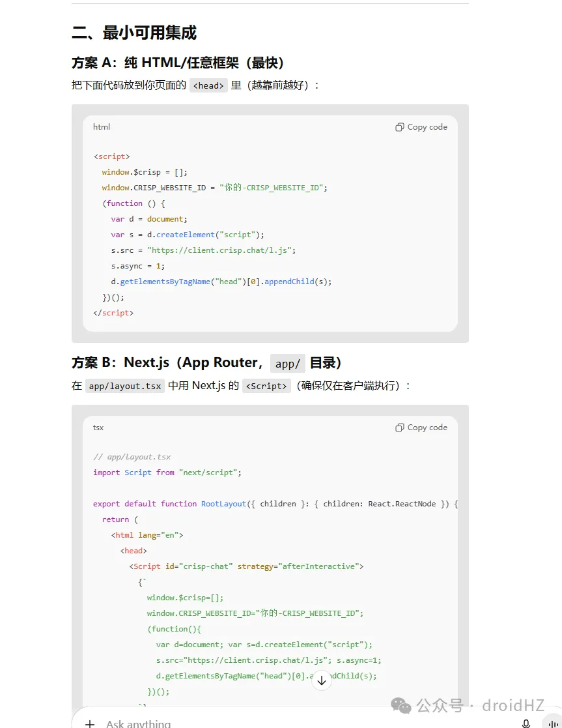Click the <head> inline code chip

pyautogui.click(x=208, y=85)
